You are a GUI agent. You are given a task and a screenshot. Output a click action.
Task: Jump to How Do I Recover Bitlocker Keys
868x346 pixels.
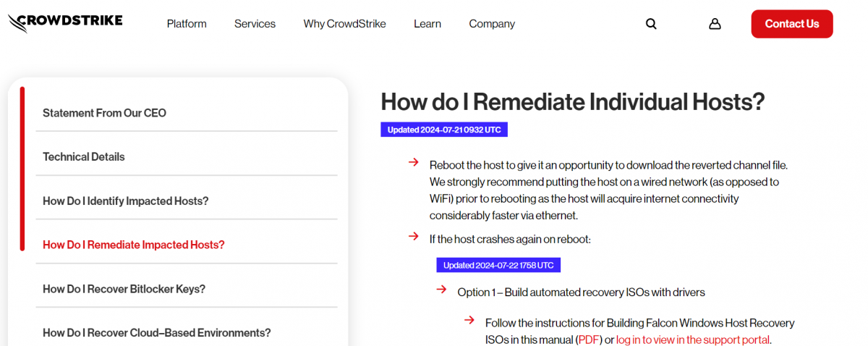[124, 289]
